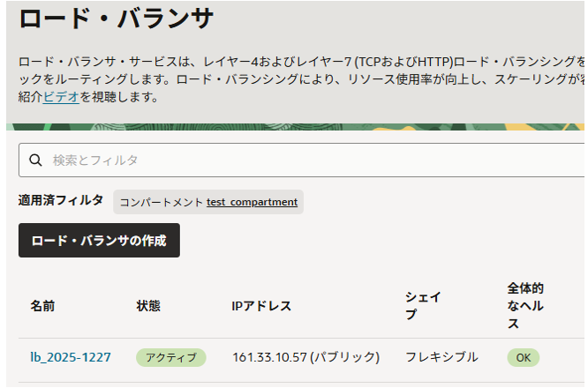Click the IPアドレス column header
This screenshot has width=588, height=388.
coord(261,306)
